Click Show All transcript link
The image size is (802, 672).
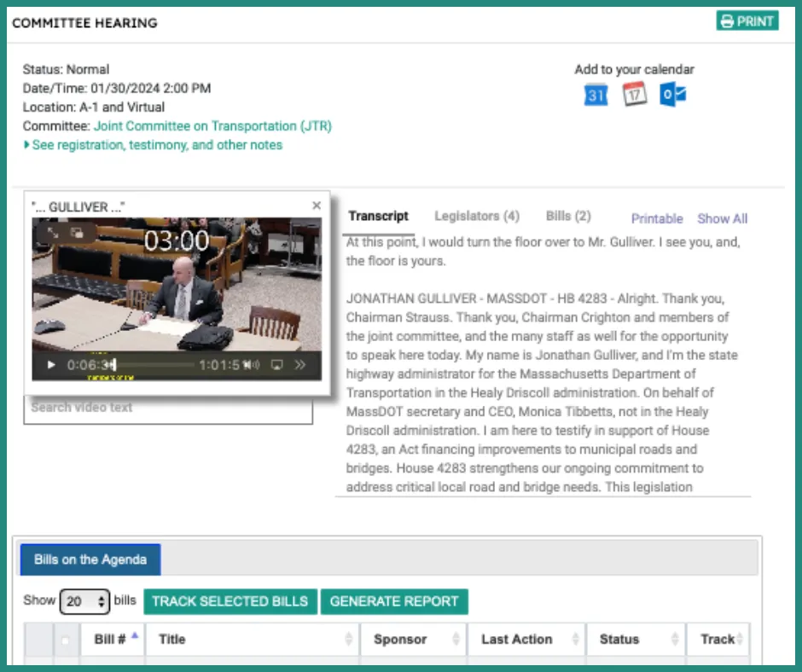722,219
